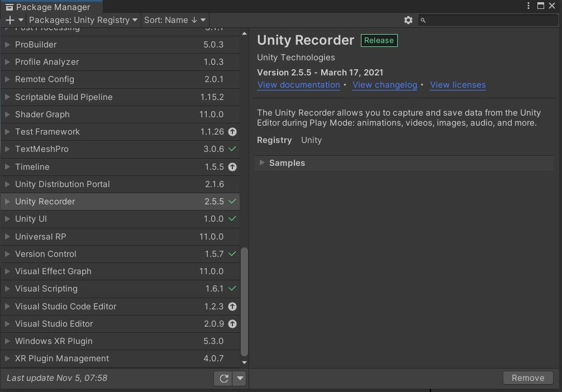Click update arrow icon for Visual Studio Code Editor
The image size is (562, 392).
pyautogui.click(x=232, y=307)
